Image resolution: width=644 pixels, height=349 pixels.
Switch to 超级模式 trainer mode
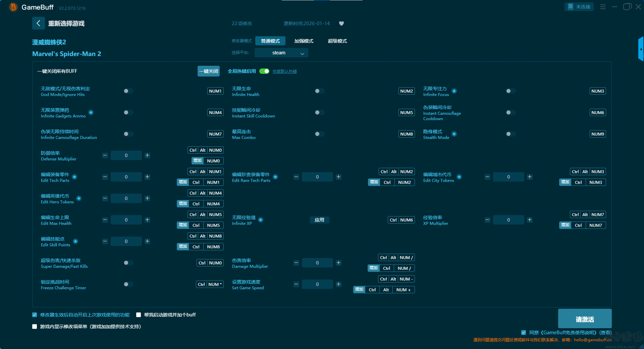pyautogui.click(x=337, y=41)
